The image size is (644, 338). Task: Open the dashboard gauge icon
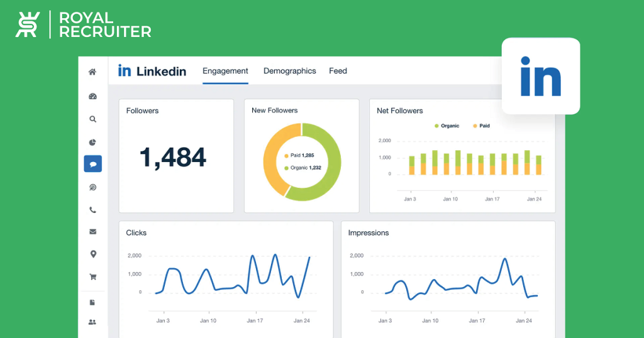[x=92, y=96]
